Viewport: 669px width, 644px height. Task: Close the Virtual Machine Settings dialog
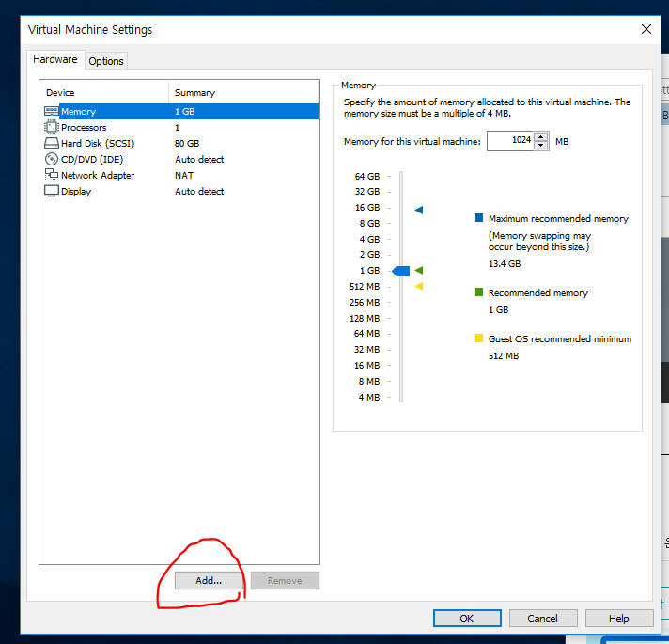tap(646, 29)
